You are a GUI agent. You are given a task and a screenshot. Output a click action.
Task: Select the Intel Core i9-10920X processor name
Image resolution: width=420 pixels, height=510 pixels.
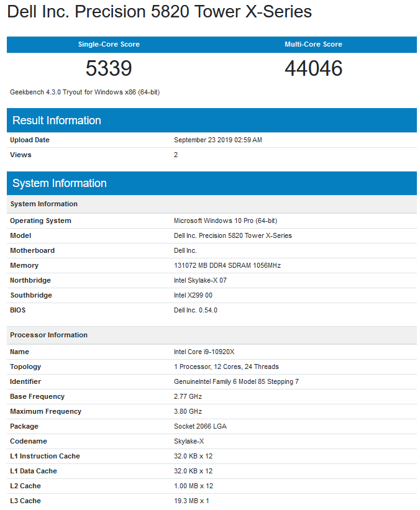pos(204,352)
